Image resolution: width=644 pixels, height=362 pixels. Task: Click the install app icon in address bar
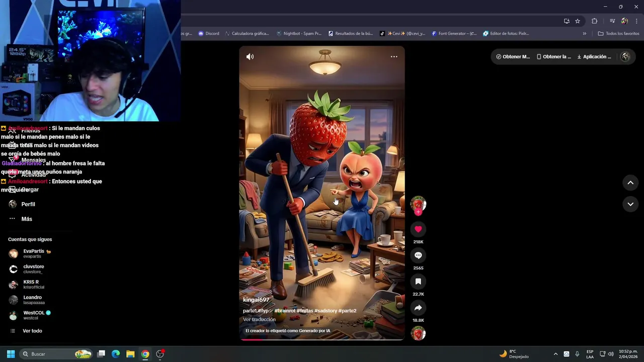567,21
